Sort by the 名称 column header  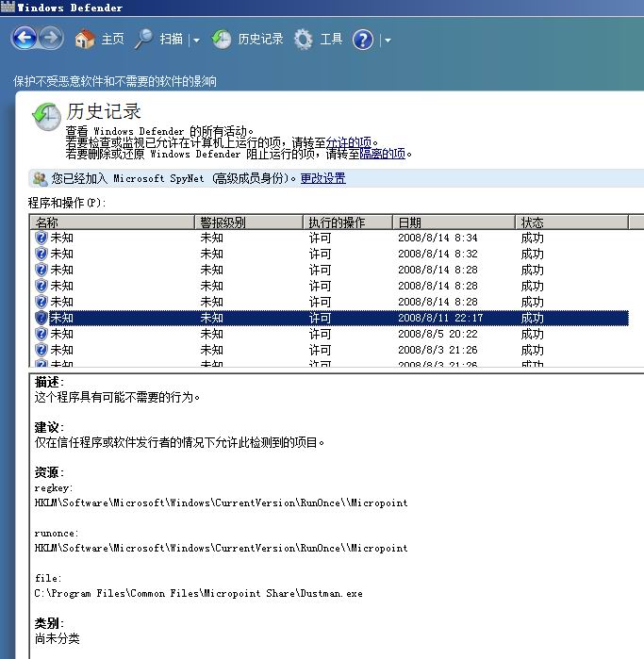[x=112, y=222]
